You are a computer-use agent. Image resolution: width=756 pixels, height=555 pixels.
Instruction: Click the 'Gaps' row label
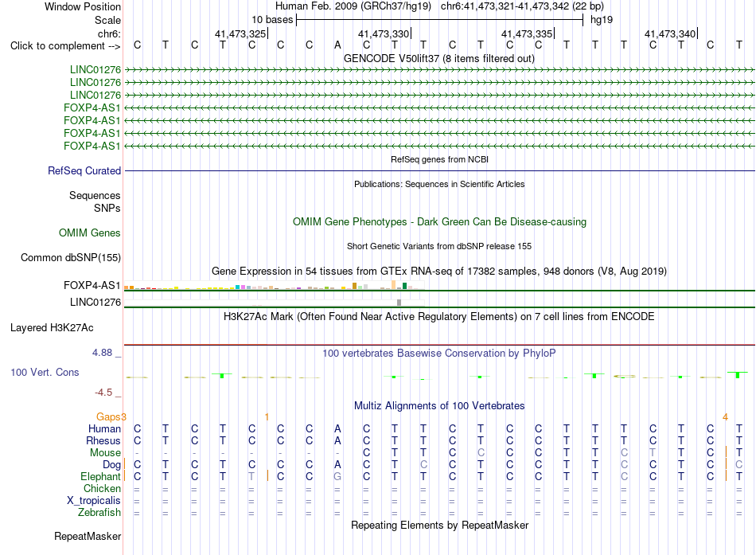pos(108,416)
